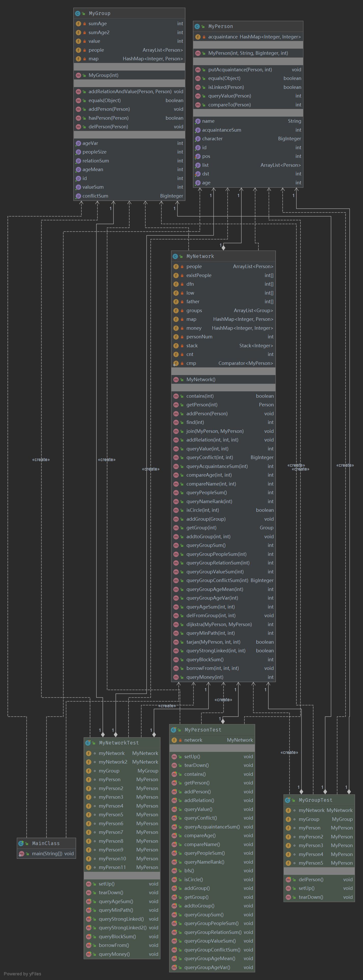Screen dimensions: 363x980
Task: Select the borrowFrom(int, int, int) method
Action: [223, 668]
